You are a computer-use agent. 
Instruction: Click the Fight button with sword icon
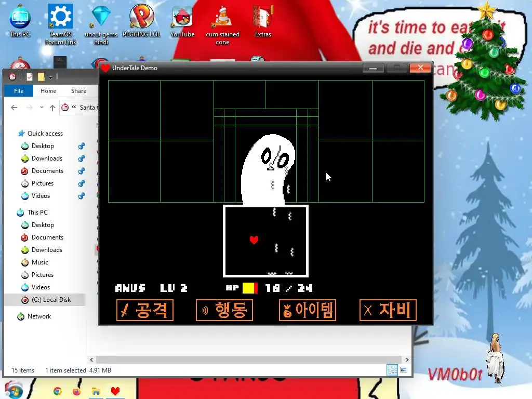pos(145,310)
